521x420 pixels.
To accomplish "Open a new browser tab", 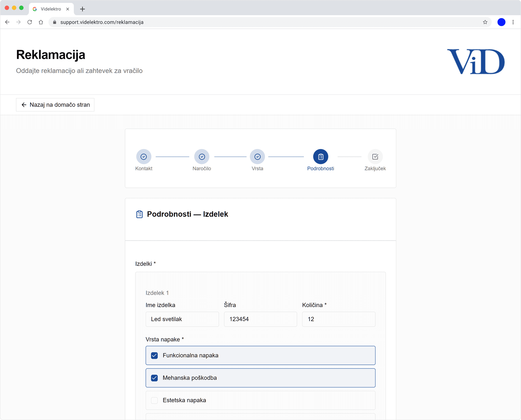I will pyautogui.click(x=82, y=9).
